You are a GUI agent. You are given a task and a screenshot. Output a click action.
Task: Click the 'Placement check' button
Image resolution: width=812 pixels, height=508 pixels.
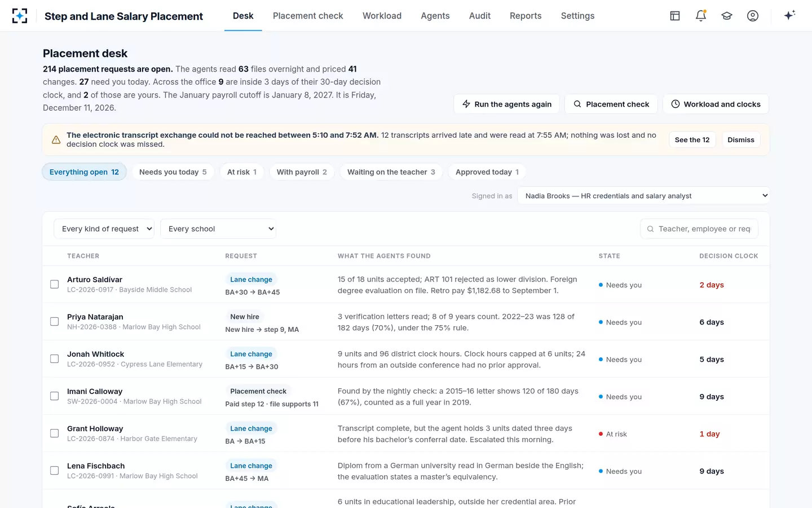[611, 104]
